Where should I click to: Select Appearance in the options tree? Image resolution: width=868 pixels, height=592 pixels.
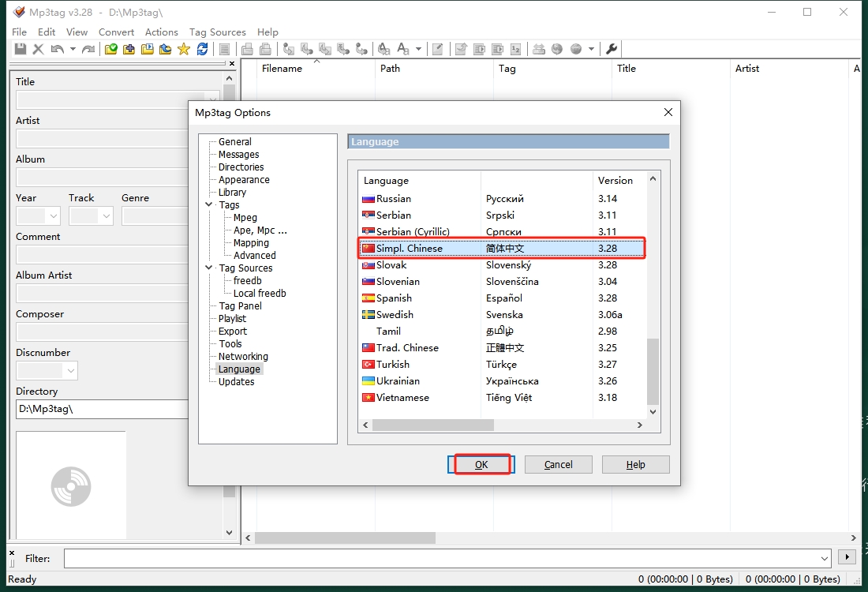pyautogui.click(x=244, y=180)
